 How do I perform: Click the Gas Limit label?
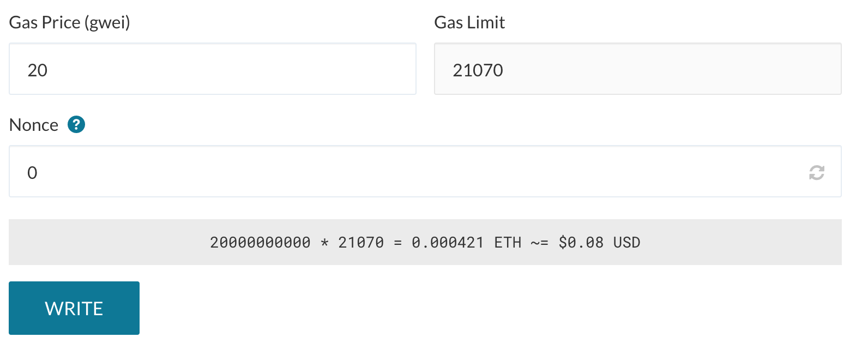click(x=469, y=22)
